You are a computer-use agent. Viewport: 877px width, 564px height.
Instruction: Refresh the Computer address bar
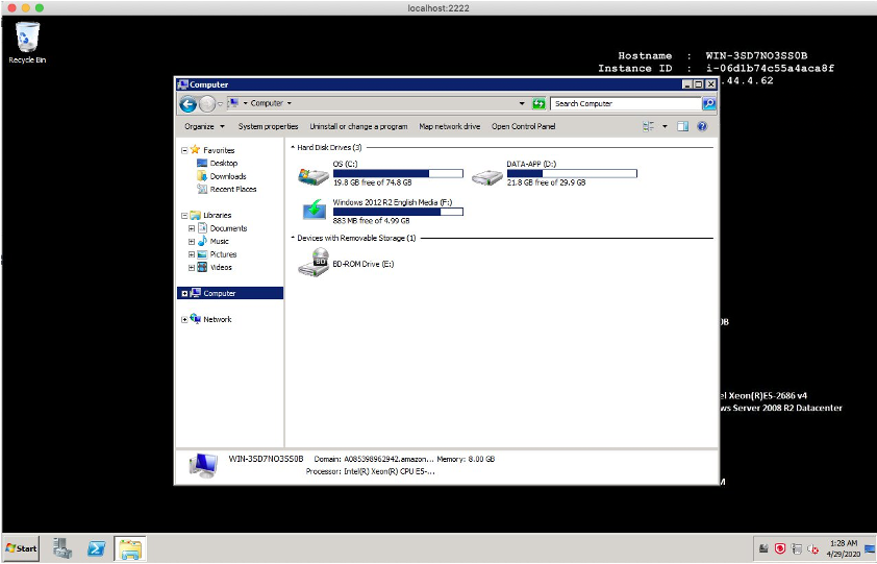point(539,104)
